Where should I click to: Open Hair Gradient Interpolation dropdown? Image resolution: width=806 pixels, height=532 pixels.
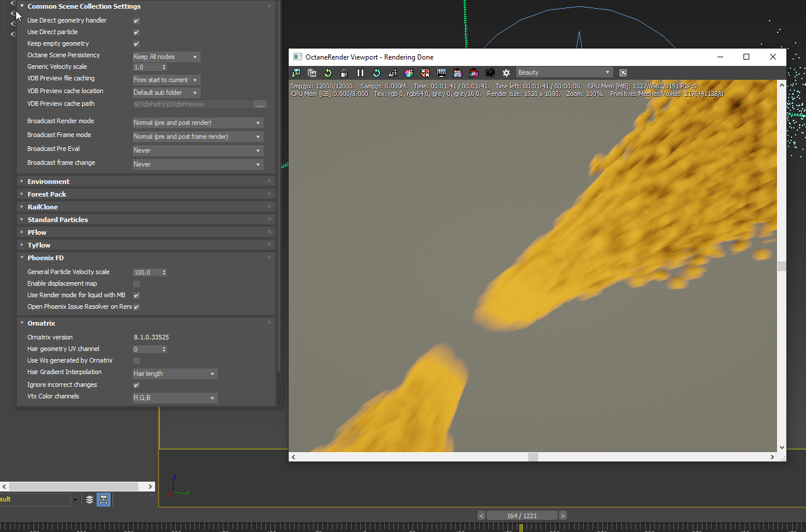point(175,374)
